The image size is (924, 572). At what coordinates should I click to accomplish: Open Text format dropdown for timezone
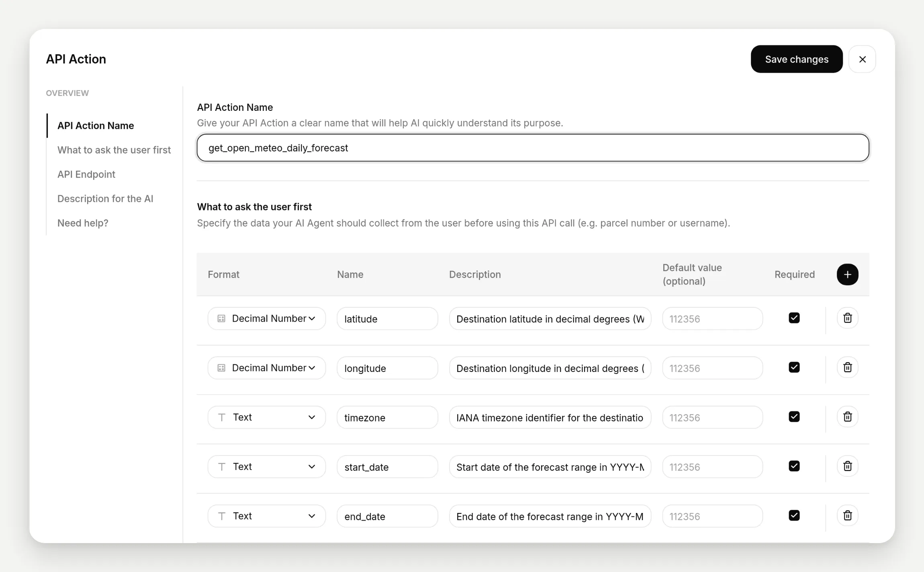(266, 417)
